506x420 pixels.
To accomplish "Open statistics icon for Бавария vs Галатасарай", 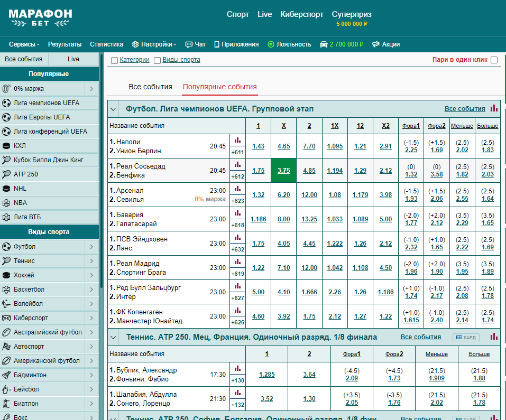I will click(237, 213).
